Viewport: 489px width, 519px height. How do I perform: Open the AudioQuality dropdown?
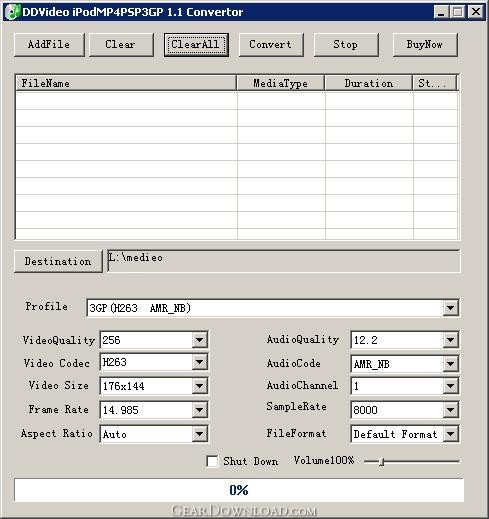click(450, 340)
